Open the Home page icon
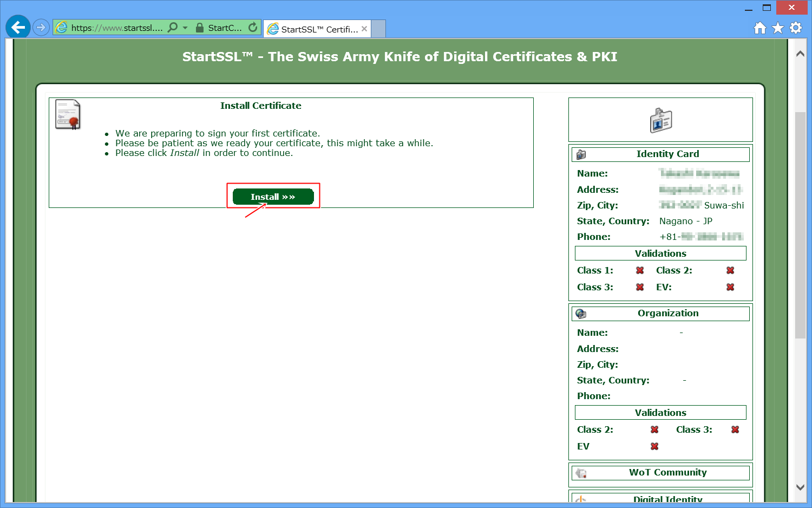Image resolution: width=812 pixels, height=508 pixels. [760, 28]
